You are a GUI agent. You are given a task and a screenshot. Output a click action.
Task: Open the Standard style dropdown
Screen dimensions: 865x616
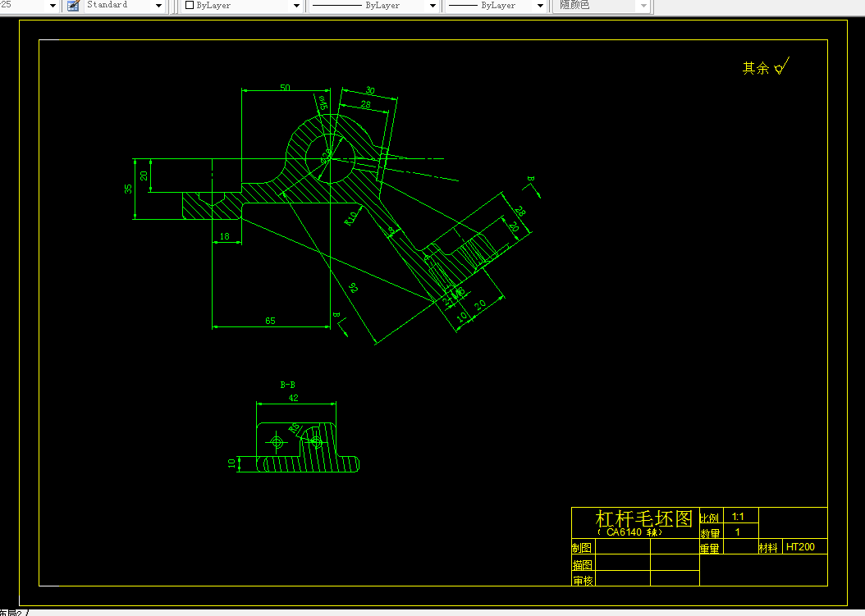(124, 6)
